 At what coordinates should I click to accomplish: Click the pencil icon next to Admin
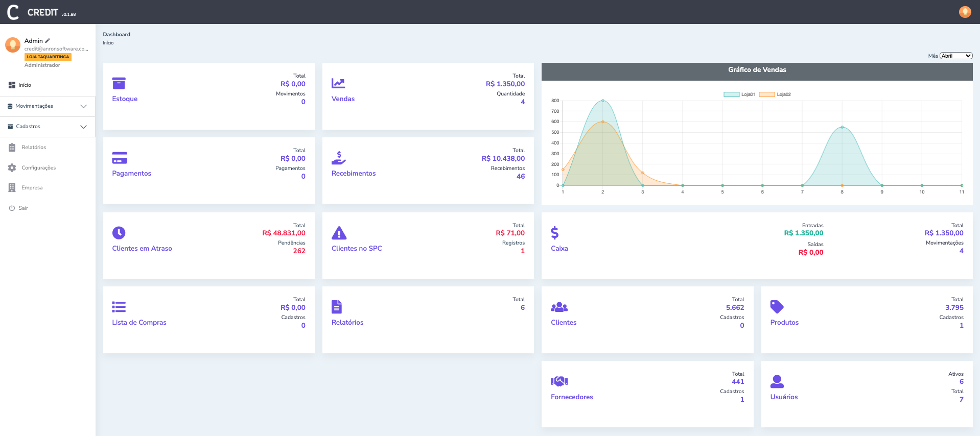click(x=48, y=41)
